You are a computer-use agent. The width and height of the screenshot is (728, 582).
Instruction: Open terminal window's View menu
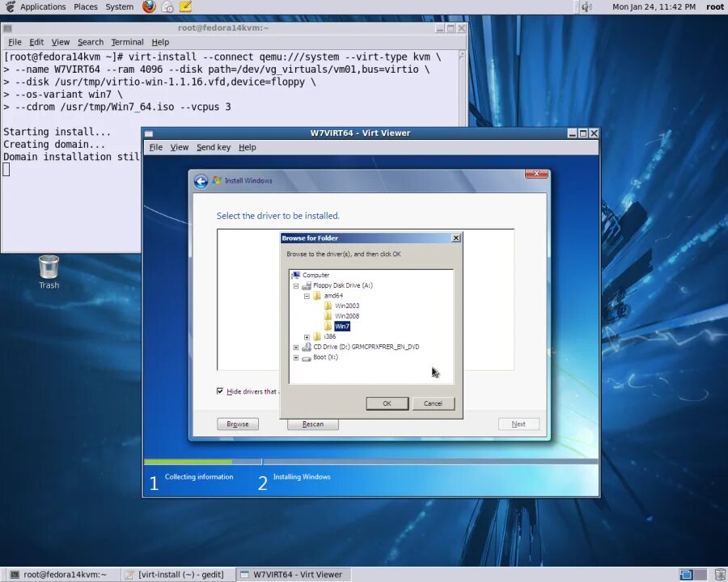pyautogui.click(x=61, y=42)
